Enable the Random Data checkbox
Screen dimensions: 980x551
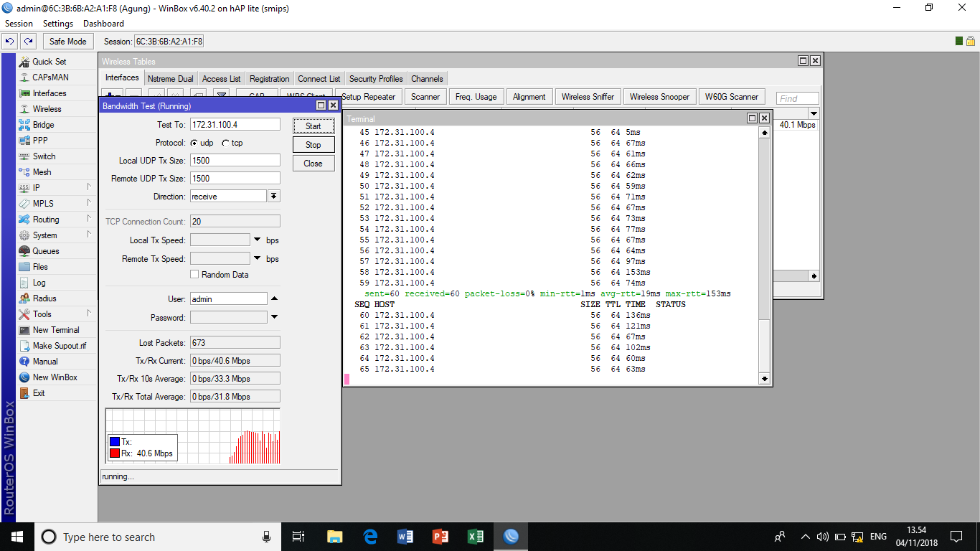[194, 274]
